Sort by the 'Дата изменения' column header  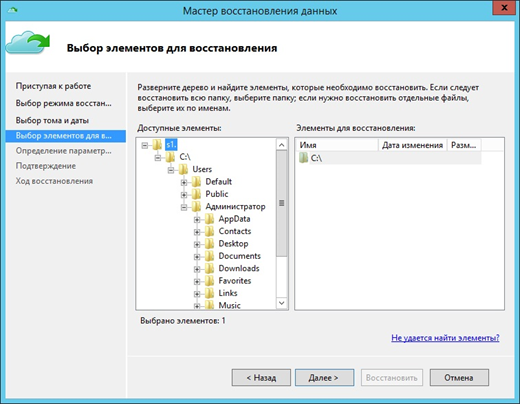pyautogui.click(x=412, y=145)
